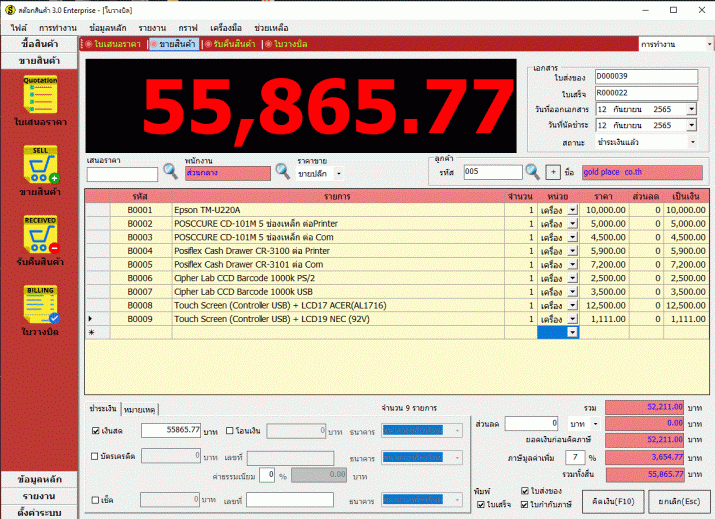Expand the purchase section in sidebar
The height and width of the screenshot is (519, 715).
[40, 44]
